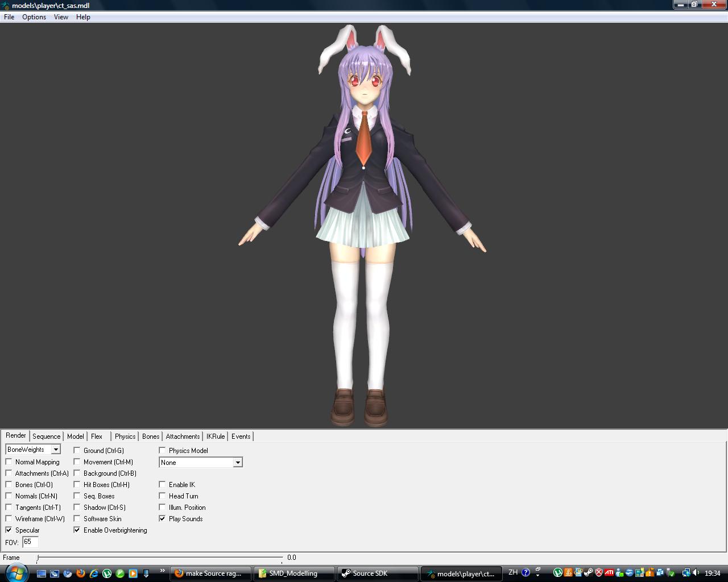Open the File menu
The image size is (728, 582).
9,17
